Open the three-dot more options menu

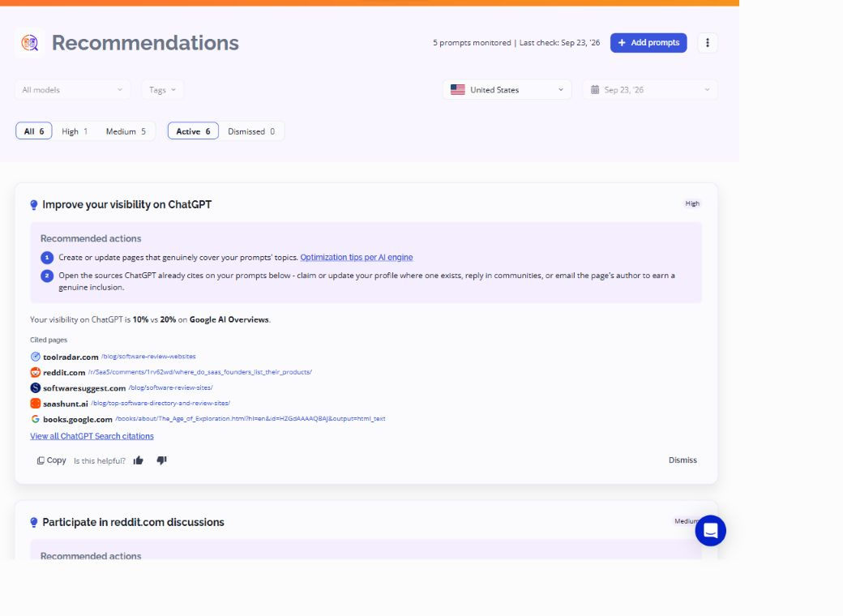[x=707, y=42]
